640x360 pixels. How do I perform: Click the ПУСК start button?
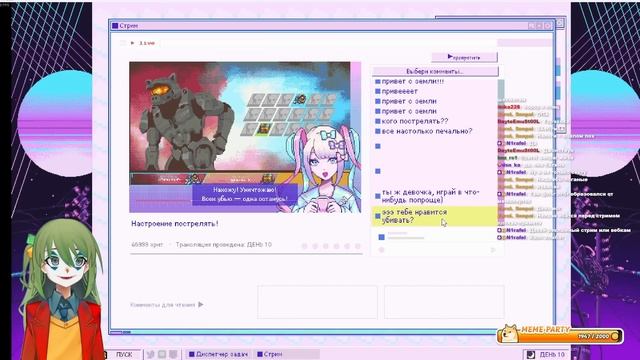pos(124,354)
